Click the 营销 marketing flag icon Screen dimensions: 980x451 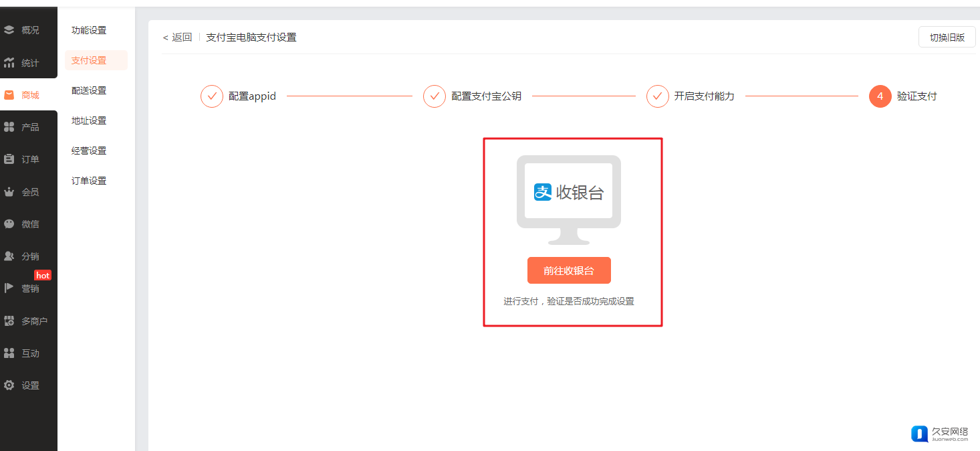[9, 288]
